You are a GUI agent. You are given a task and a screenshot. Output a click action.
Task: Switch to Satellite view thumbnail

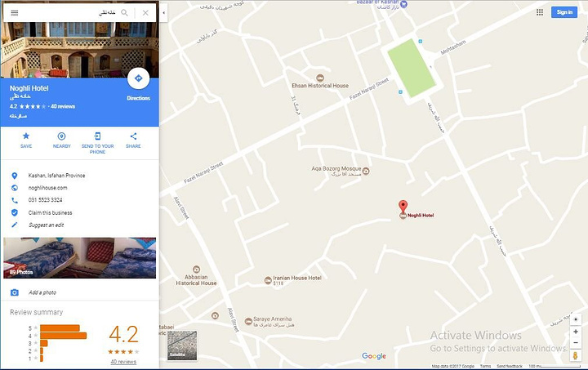pos(182,345)
